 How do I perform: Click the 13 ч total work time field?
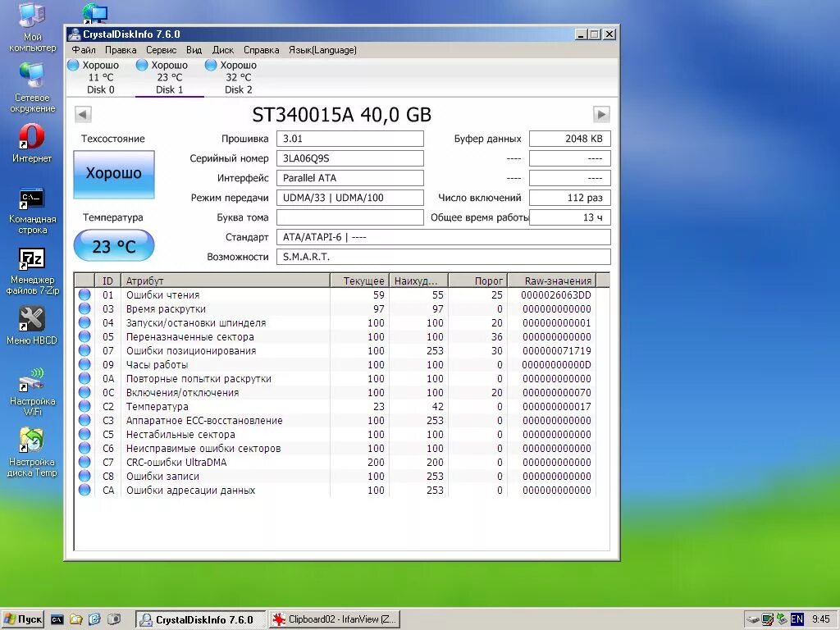coord(570,217)
